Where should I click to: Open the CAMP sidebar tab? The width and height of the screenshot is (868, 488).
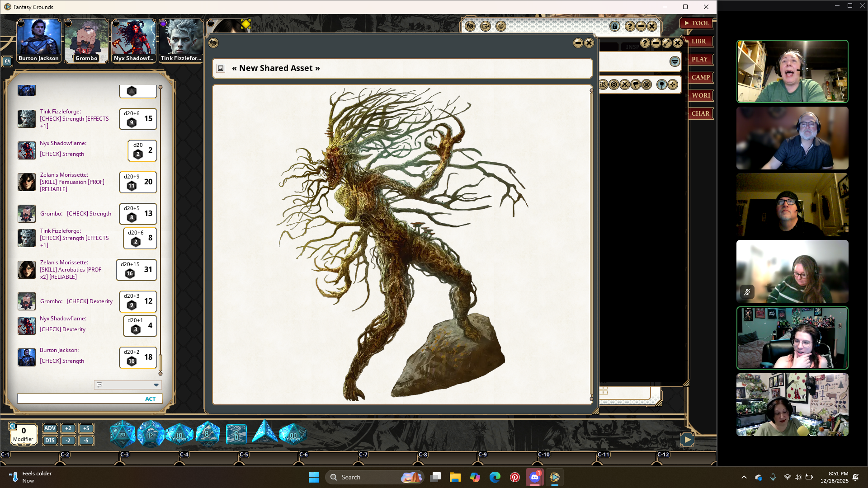pyautogui.click(x=700, y=77)
